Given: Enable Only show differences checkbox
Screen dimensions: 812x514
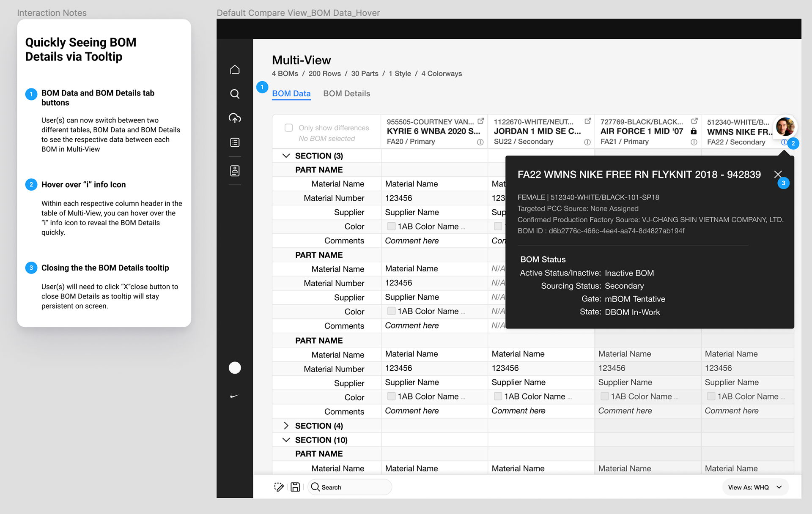Looking at the screenshot, I should click(x=289, y=128).
